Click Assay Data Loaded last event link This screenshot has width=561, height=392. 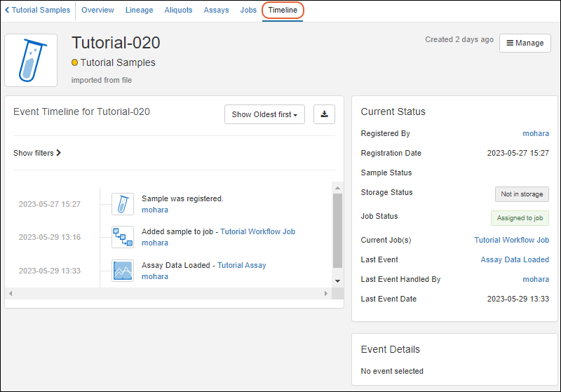pos(515,259)
